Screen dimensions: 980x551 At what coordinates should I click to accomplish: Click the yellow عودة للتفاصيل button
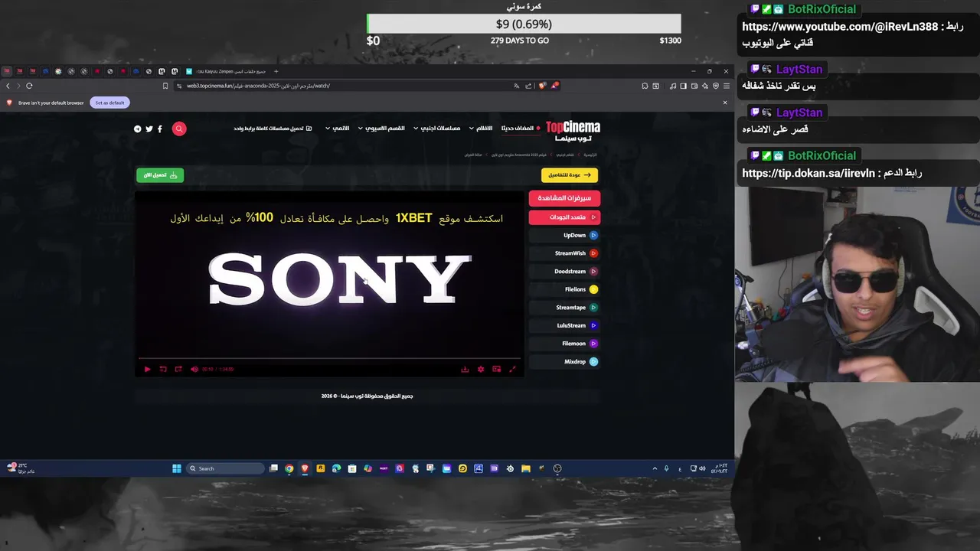coord(570,175)
